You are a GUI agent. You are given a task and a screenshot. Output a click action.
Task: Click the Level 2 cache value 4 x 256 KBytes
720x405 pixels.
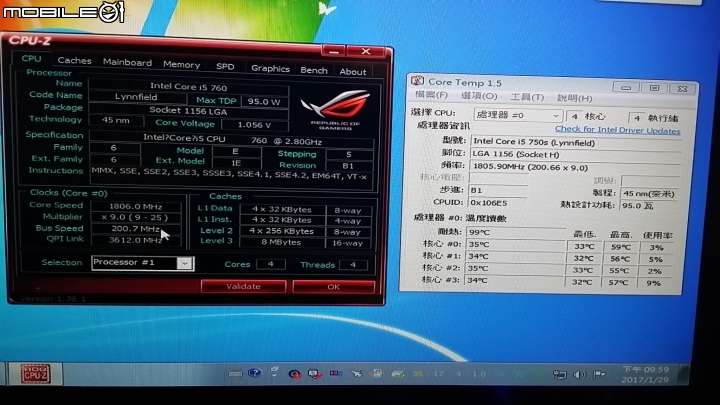[x=281, y=231]
